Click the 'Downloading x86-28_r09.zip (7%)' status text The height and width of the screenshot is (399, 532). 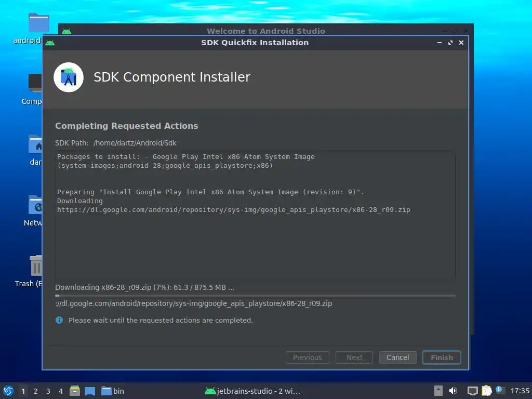[x=144, y=287]
